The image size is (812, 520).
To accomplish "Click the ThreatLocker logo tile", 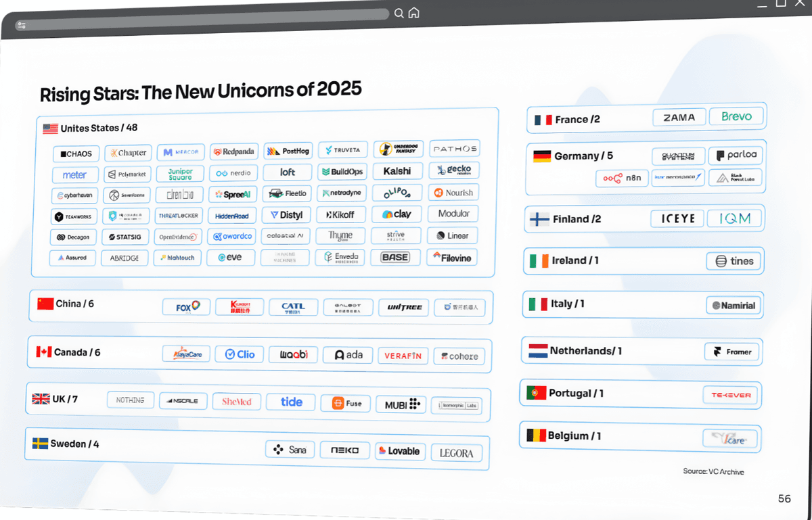I will point(179,216).
